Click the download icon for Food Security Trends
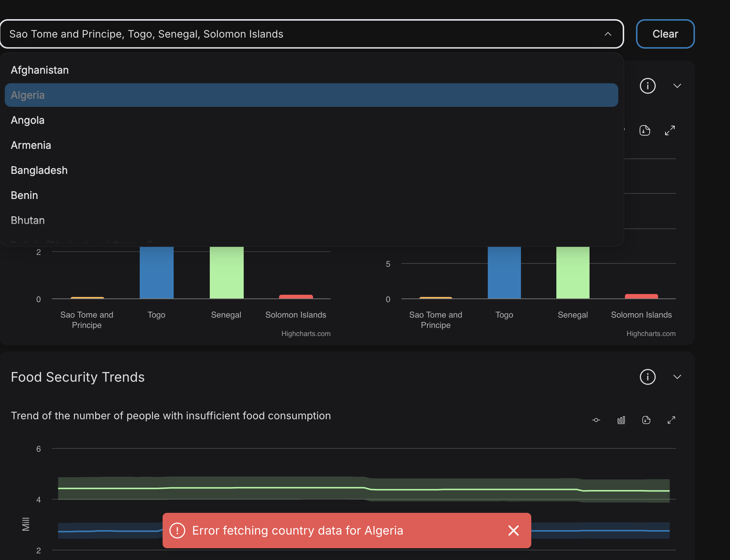The width and height of the screenshot is (730, 560). 646,419
